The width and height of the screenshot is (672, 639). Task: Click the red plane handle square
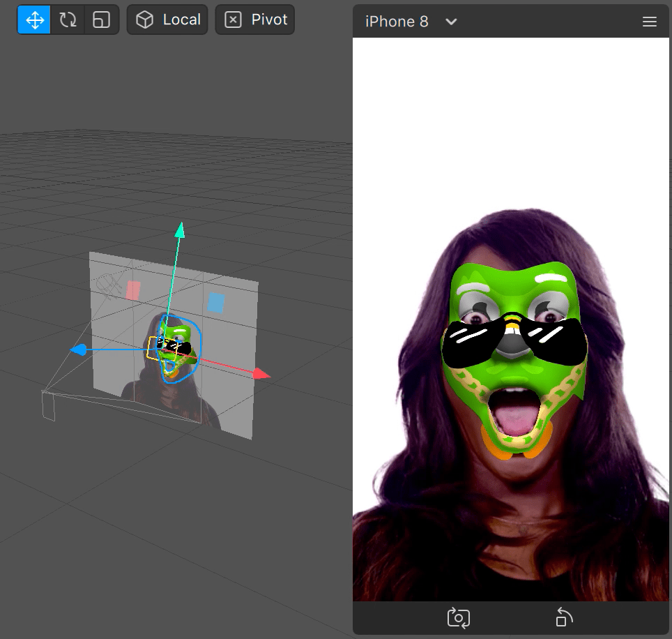[133, 290]
